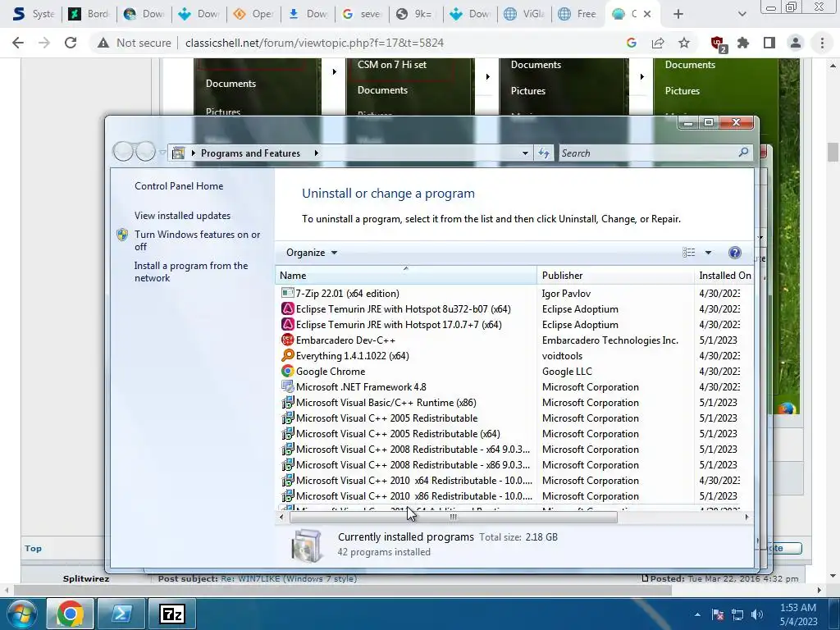Open the Organize dropdown menu

tap(311, 253)
